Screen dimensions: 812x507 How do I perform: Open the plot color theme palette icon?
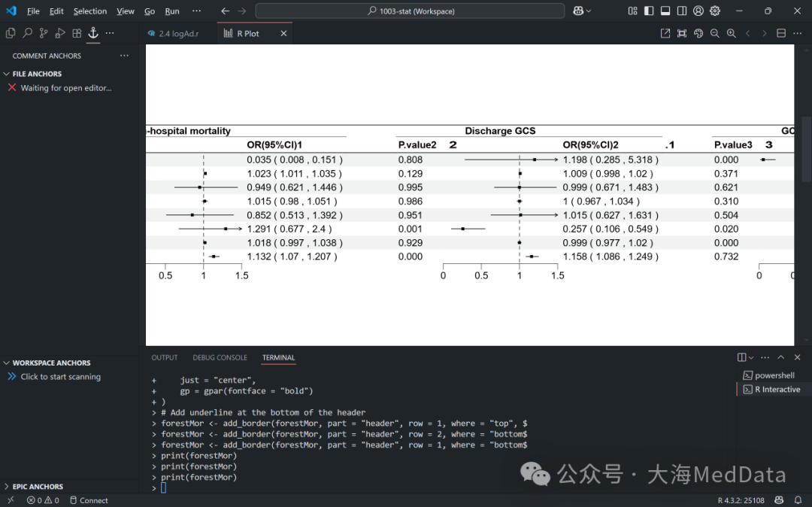698,33
